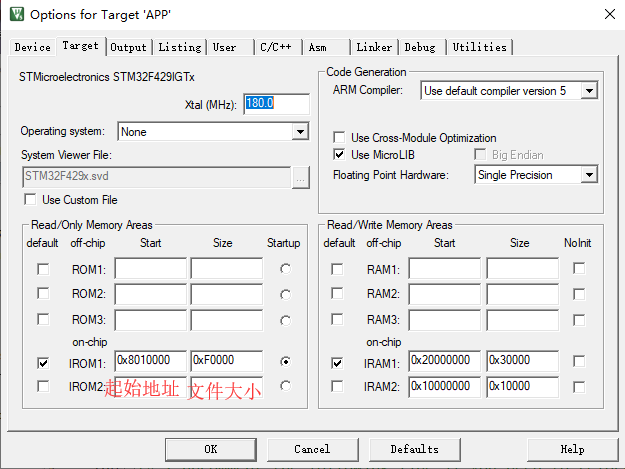Open the Utilities tab
This screenshot has width=625, height=469.
480,47
